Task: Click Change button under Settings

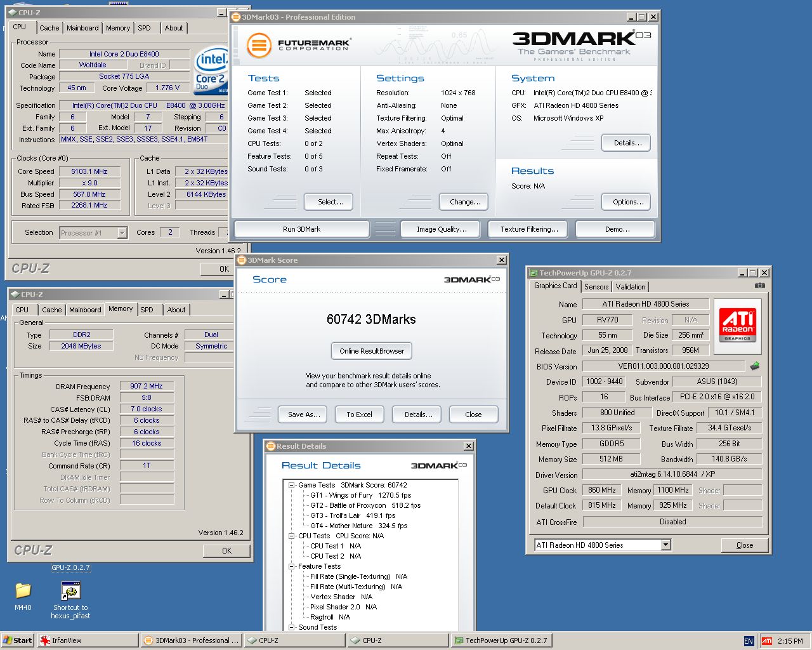Action: pyautogui.click(x=465, y=202)
